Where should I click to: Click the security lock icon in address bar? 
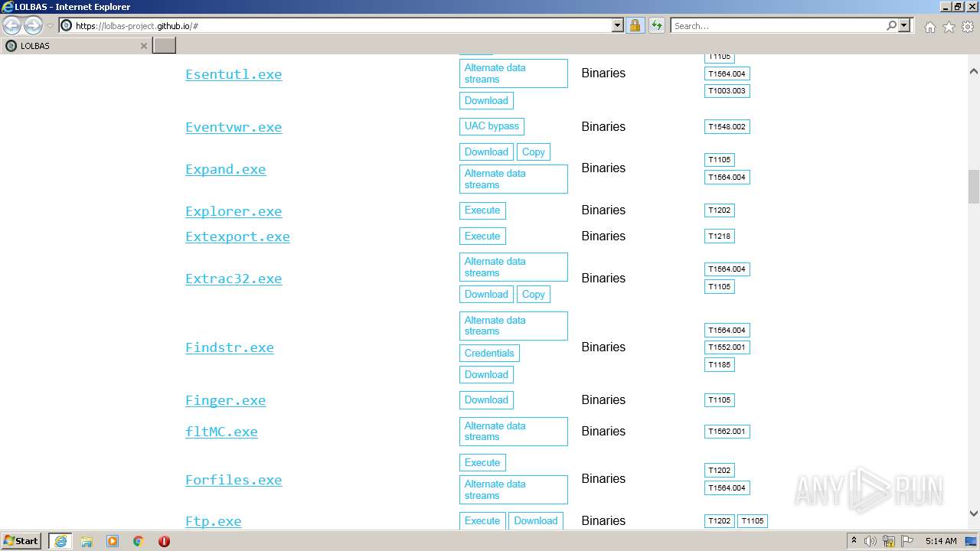635,25
